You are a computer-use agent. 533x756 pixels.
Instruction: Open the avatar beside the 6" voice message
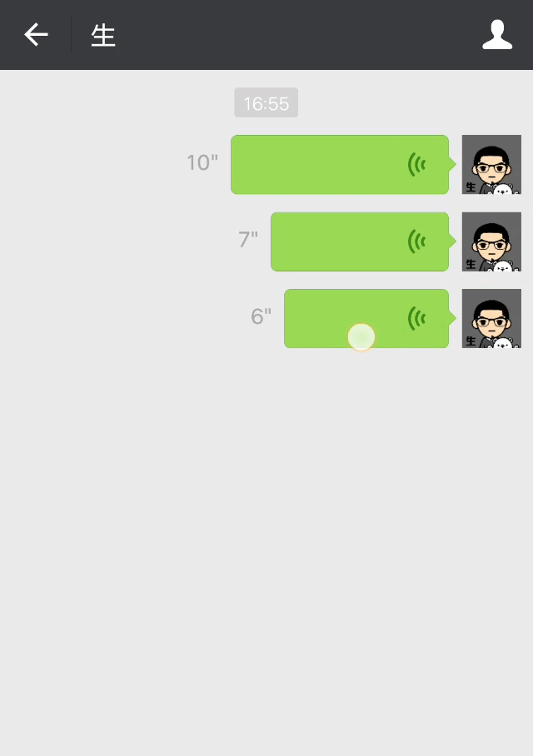[x=491, y=318]
